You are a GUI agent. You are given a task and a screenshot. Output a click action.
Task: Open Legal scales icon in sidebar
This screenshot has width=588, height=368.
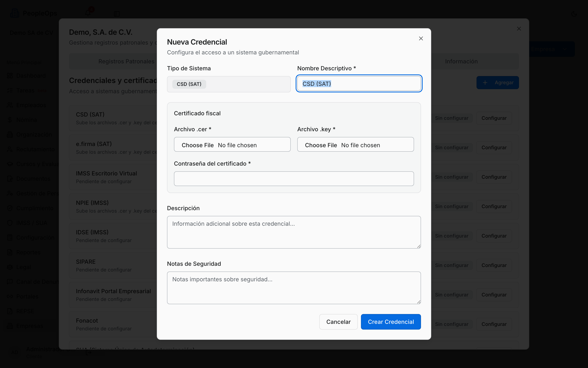point(10,267)
